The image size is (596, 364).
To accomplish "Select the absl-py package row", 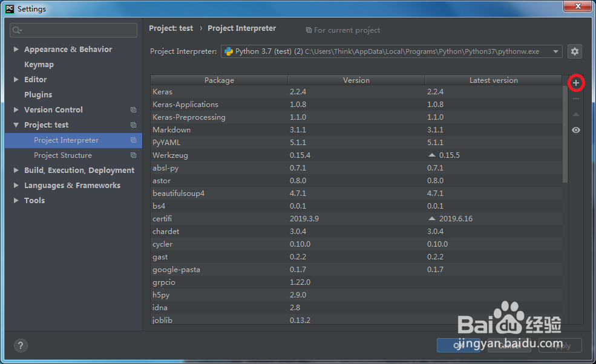I will [356, 168].
